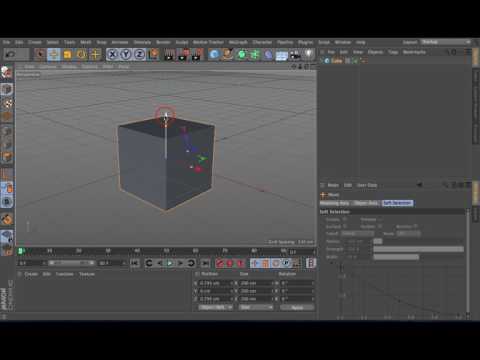Open the Layout dropdown at top right
This screenshot has width=480, height=360.
tap(446, 42)
